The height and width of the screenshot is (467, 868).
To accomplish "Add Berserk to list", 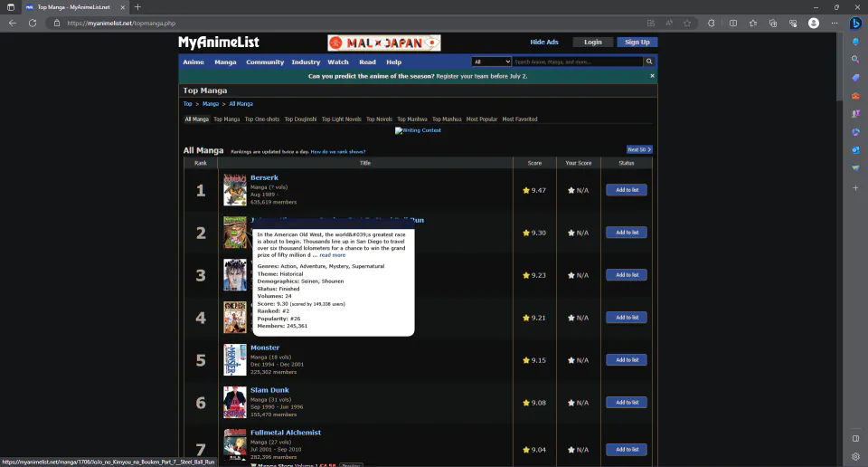I will pyautogui.click(x=627, y=190).
